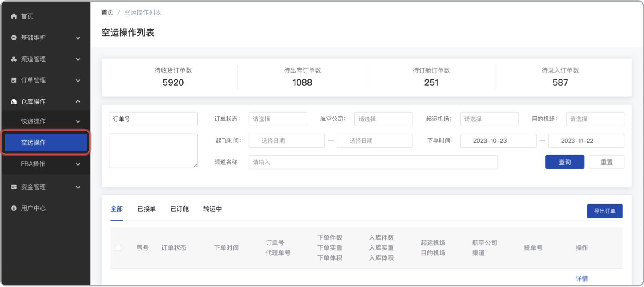Select the 转运中 tab

(212, 209)
